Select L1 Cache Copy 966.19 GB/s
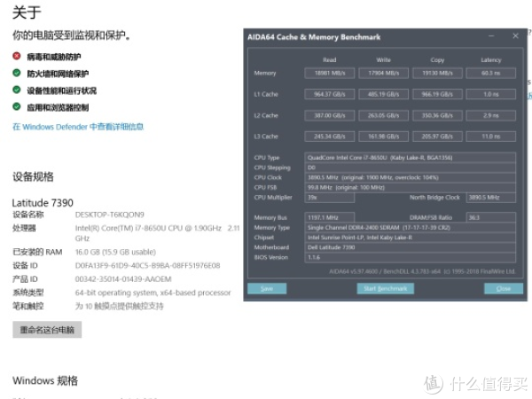Image resolution: width=532 pixels, height=399 pixels. point(437,94)
